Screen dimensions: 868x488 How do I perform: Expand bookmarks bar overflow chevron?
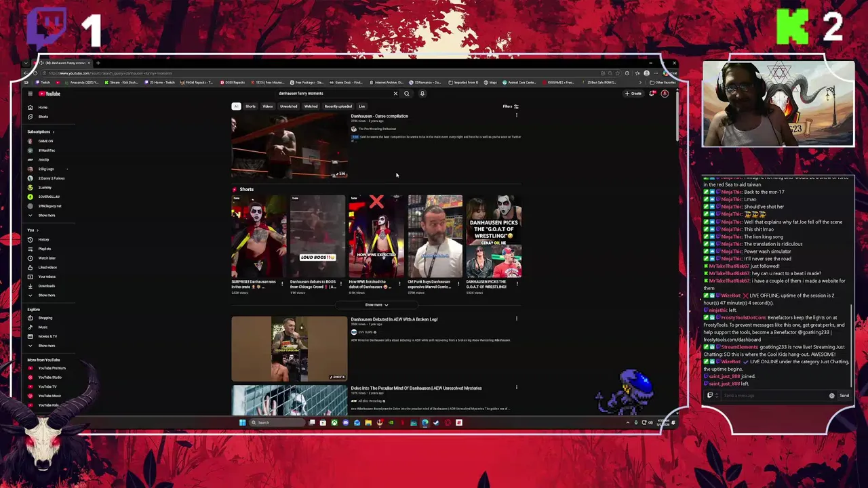coord(641,83)
